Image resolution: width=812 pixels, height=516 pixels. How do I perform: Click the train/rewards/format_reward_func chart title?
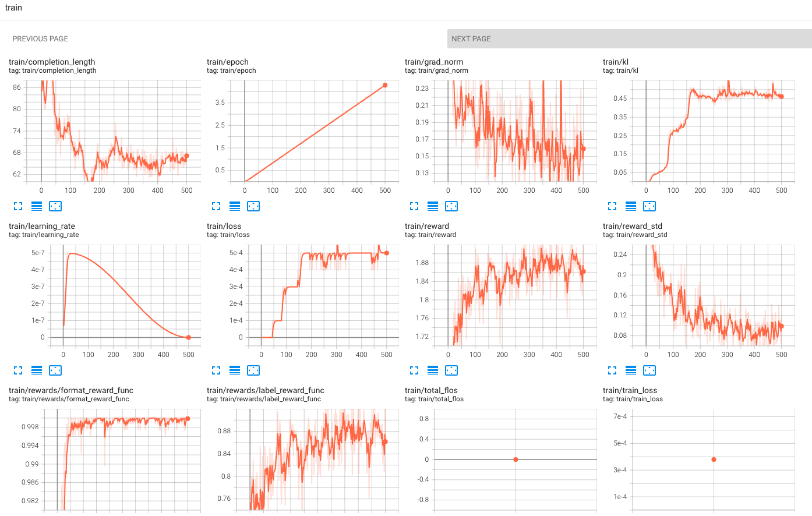coord(71,390)
